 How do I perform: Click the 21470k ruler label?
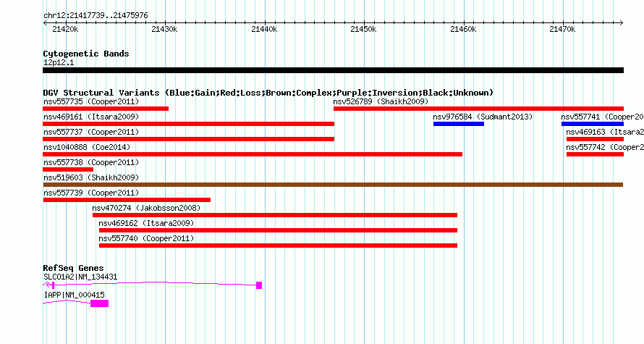[562, 29]
